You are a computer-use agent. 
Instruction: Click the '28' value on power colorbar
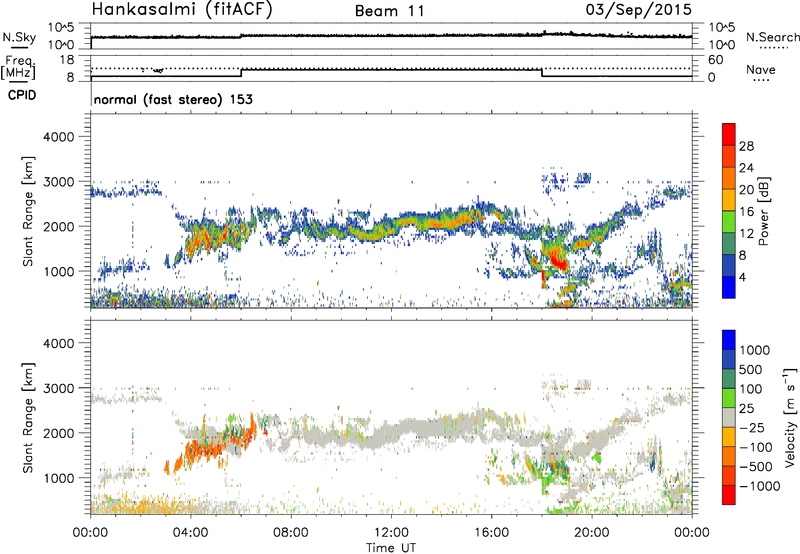point(746,146)
